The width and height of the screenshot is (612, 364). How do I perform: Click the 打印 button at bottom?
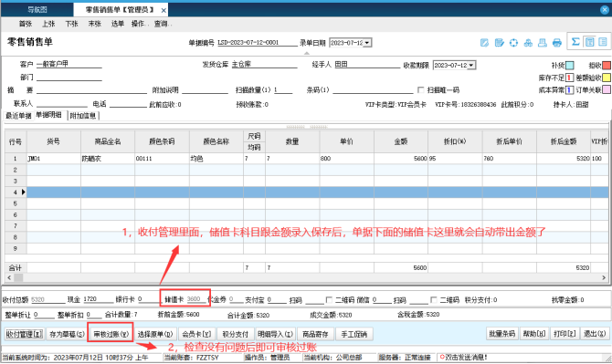(565, 334)
